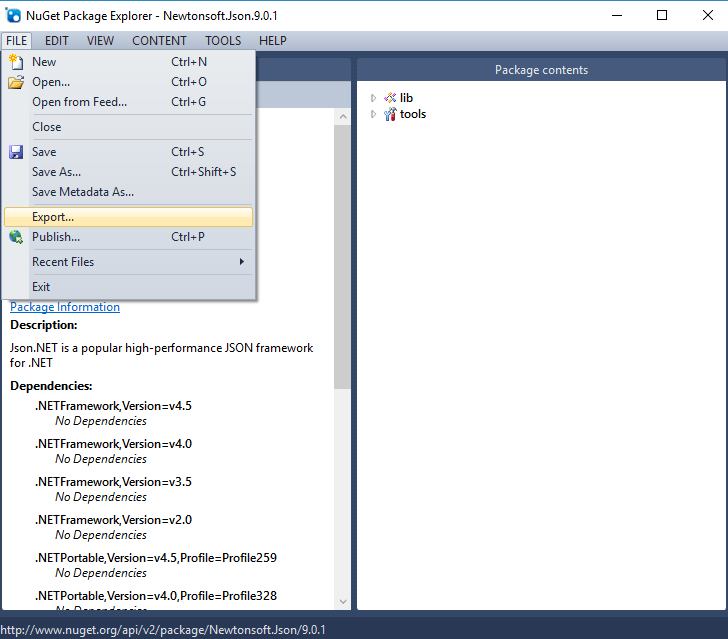
Task: Click the open folder icon beside Open...
Action: tap(16, 82)
